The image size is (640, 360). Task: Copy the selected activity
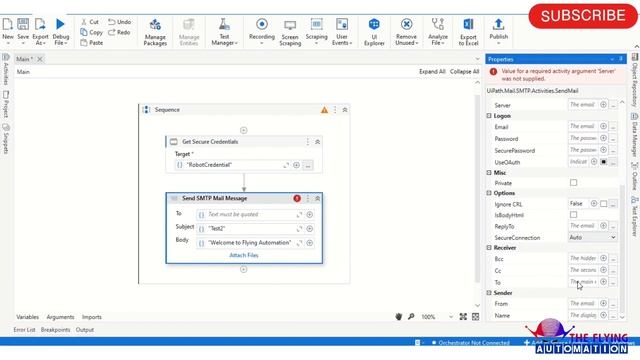tap(91, 32)
